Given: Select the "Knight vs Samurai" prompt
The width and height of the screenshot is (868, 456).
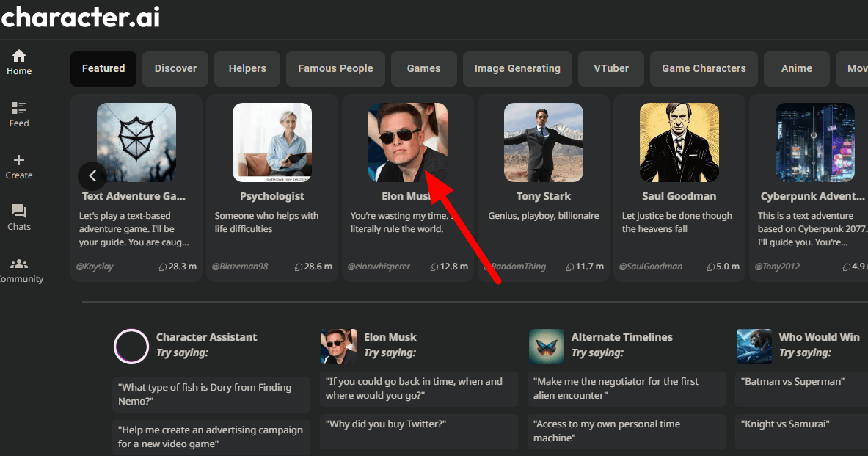Looking at the screenshot, I should (801, 431).
